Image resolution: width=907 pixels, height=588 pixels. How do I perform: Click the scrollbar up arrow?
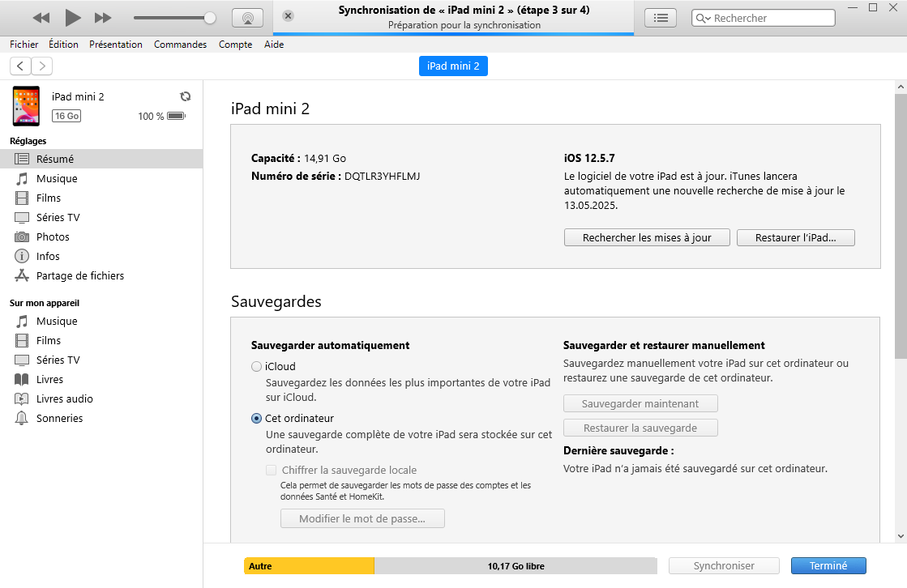click(x=901, y=87)
